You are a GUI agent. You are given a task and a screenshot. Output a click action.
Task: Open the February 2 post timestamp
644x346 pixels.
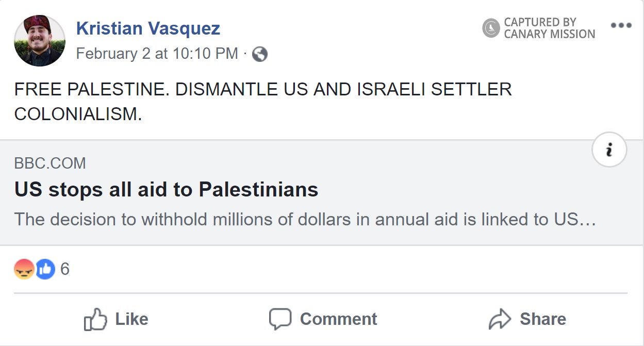point(157,54)
